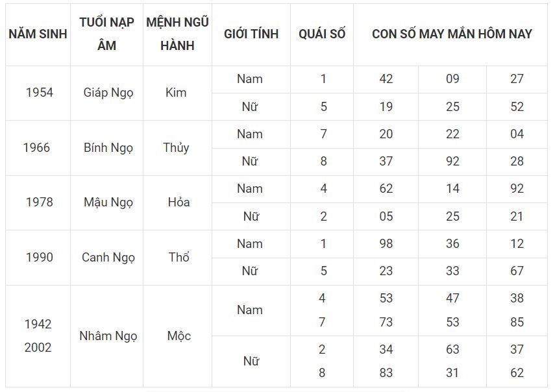Click the Canh Ngọ cell

(108, 257)
